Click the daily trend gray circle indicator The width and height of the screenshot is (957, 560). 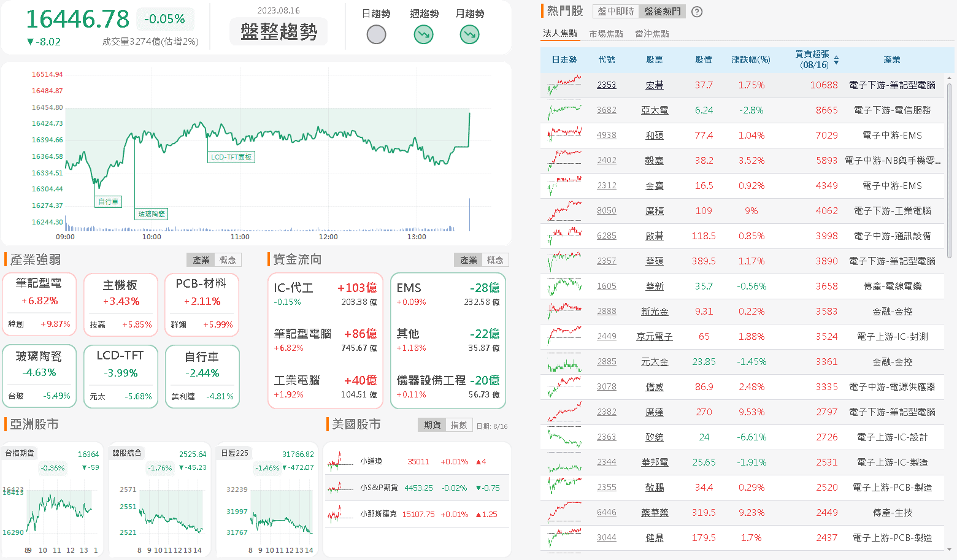point(376,34)
